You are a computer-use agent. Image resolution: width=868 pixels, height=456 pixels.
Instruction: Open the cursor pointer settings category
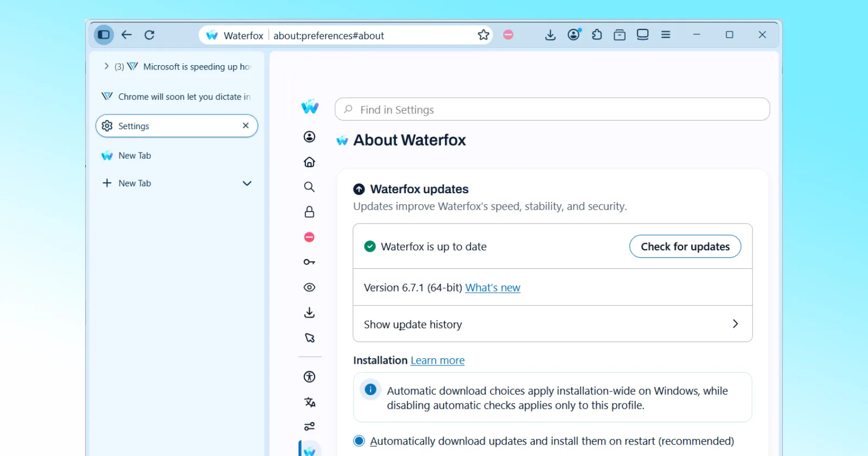pyautogui.click(x=309, y=338)
